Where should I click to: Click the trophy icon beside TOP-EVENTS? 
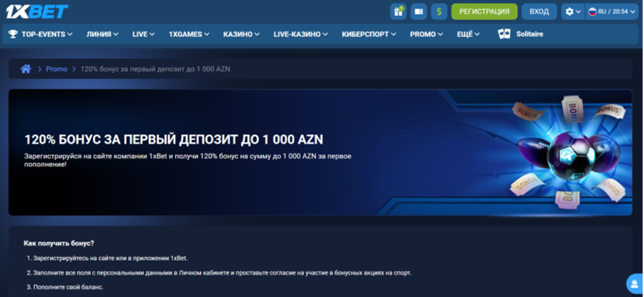(x=13, y=34)
